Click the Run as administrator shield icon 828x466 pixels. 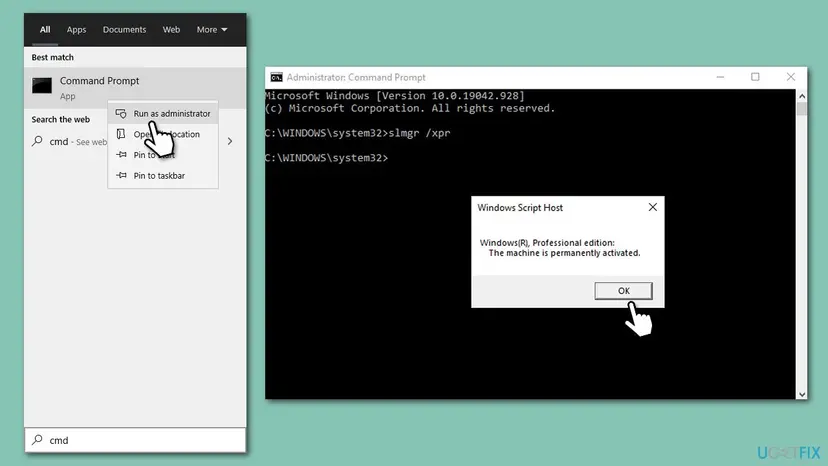121,114
